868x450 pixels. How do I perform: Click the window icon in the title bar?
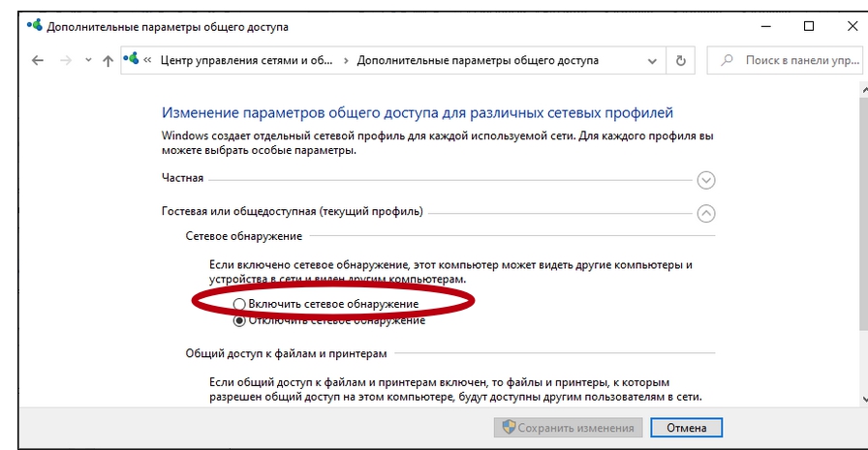click(35, 27)
